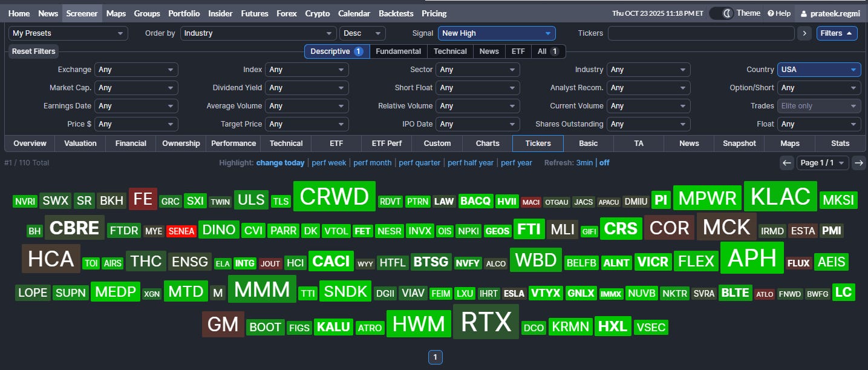Image resolution: width=868 pixels, height=370 pixels.
Task: Toggle the dark Theme switch
Action: 721,13
